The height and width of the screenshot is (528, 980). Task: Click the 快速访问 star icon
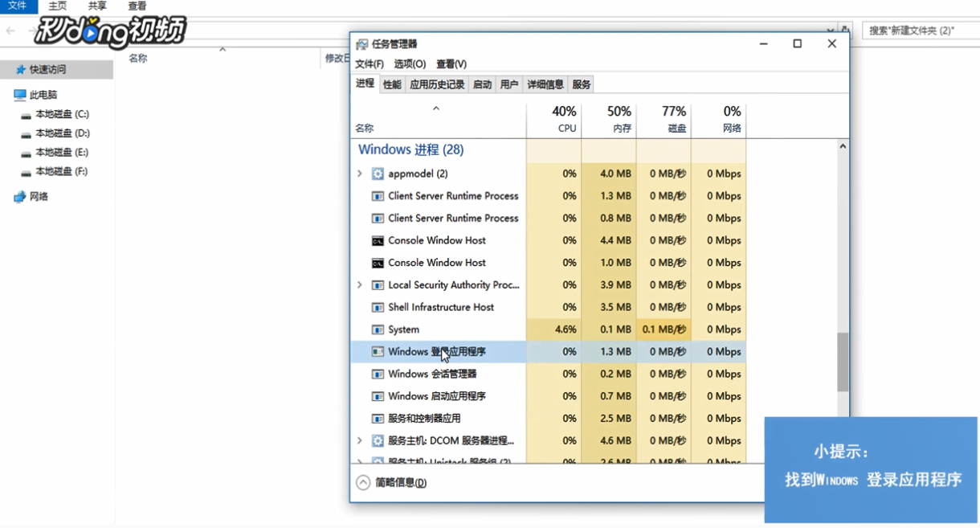[22, 69]
